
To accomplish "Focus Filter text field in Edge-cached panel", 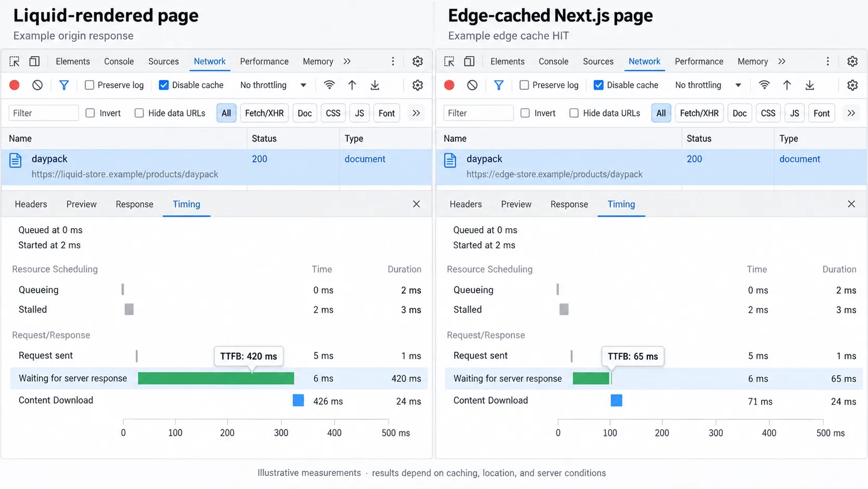I will coord(479,113).
